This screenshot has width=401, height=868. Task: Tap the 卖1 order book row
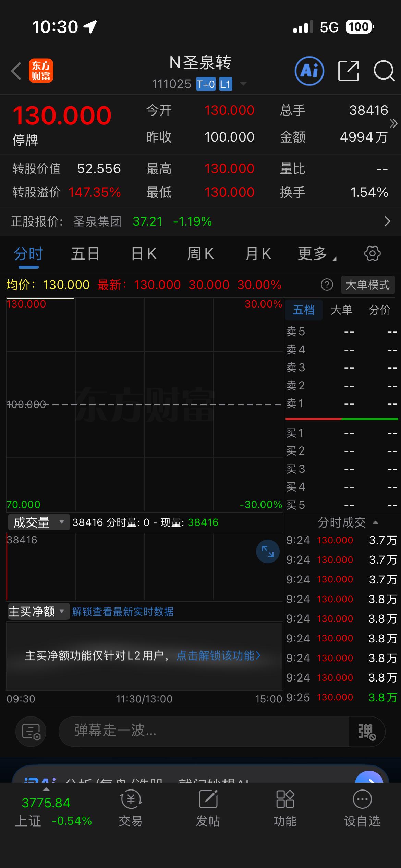pyautogui.click(x=341, y=403)
